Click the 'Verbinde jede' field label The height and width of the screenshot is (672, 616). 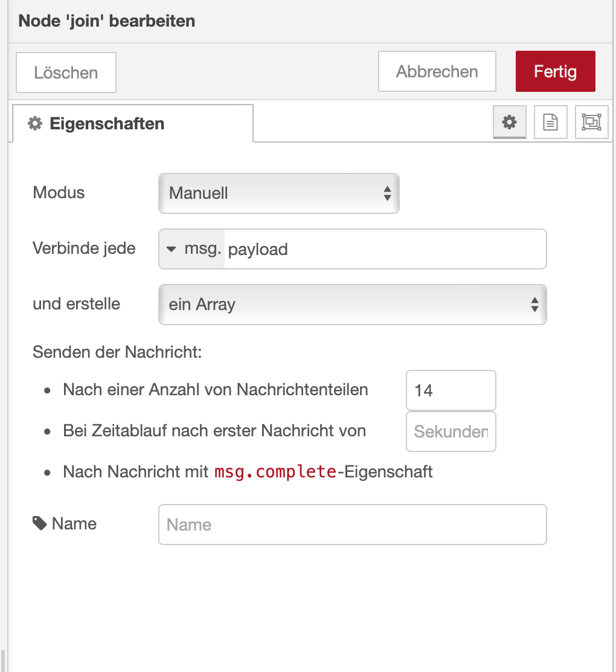click(x=84, y=248)
